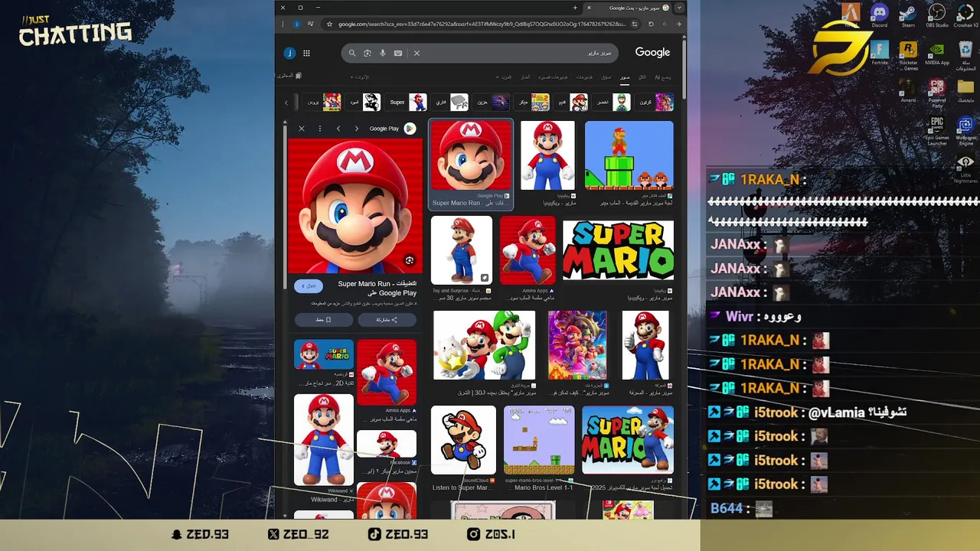Click the Share (مشاركة) button

387,320
